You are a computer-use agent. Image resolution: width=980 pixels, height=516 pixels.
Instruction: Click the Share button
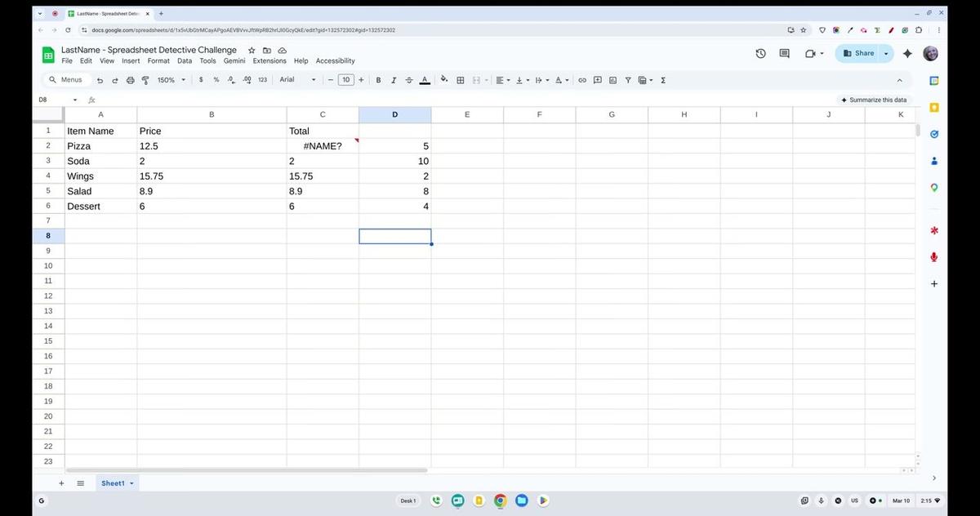point(858,53)
